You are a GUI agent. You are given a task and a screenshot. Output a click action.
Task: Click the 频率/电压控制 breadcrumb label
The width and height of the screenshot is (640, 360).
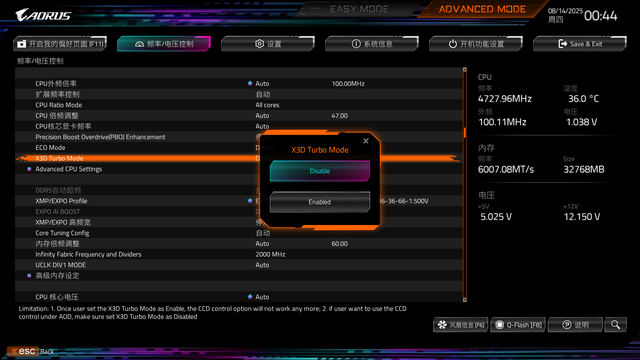[x=40, y=61]
